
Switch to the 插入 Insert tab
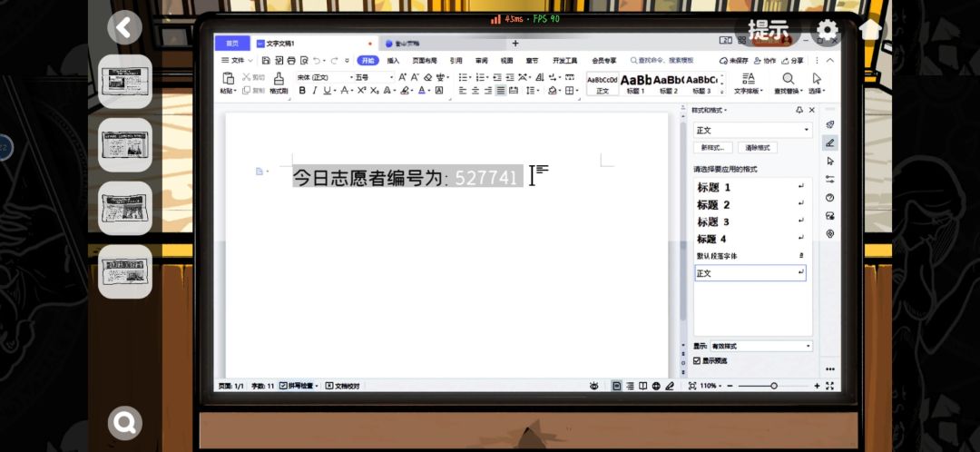pyautogui.click(x=393, y=61)
